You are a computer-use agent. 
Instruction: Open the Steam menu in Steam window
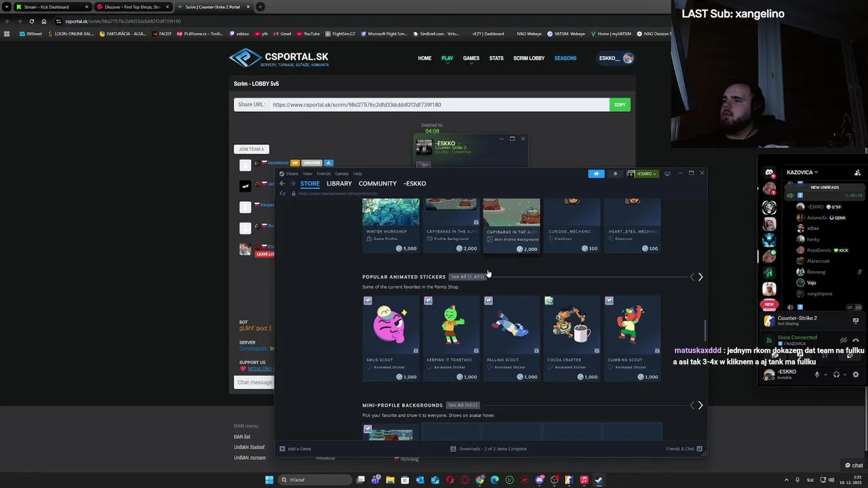tap(292, 174)
